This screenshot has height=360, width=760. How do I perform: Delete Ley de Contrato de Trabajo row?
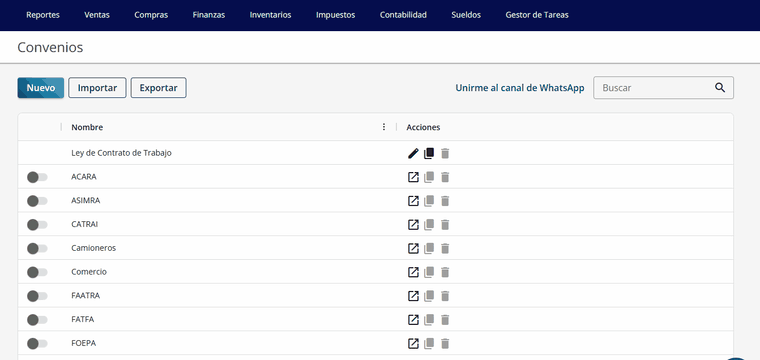pos(445,154)
